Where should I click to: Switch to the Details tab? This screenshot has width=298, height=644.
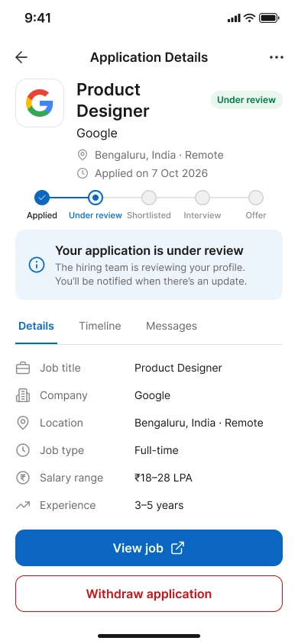[x=36, y=327]
